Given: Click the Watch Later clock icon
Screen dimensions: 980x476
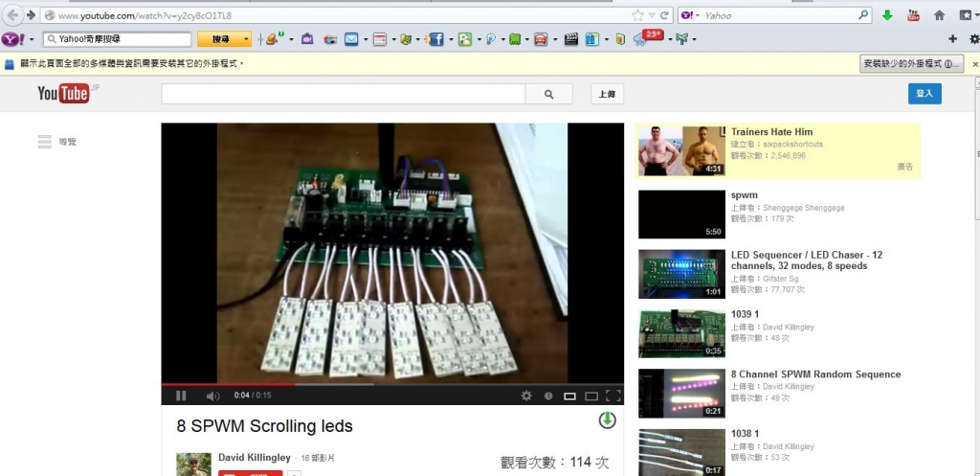Looking at the screenshot, I should (x=548, y=396).
